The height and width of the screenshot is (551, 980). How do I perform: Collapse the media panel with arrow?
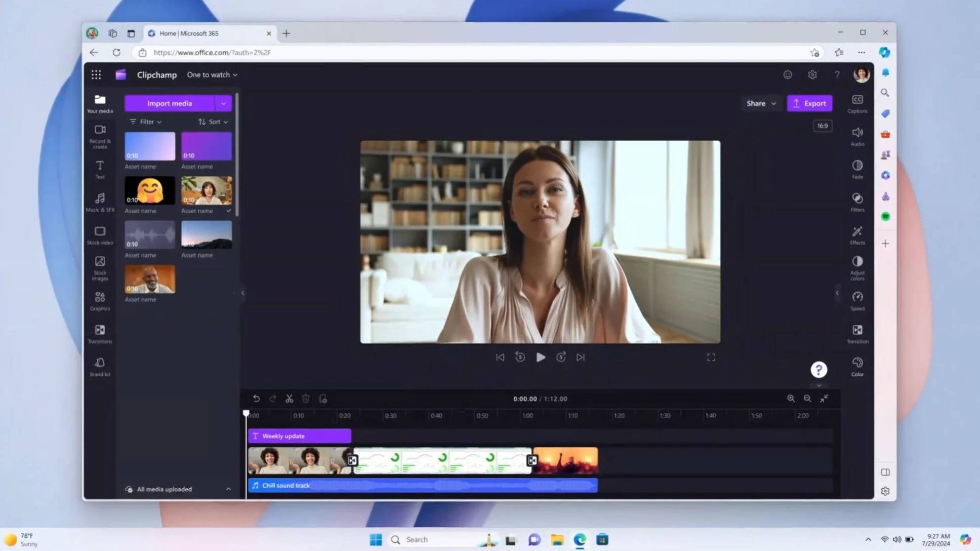coord(243,293)
